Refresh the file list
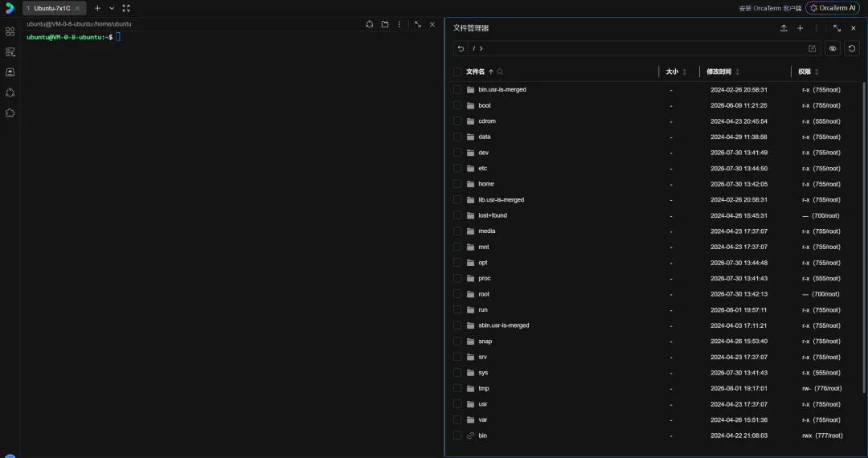 [x=852, y=49]
